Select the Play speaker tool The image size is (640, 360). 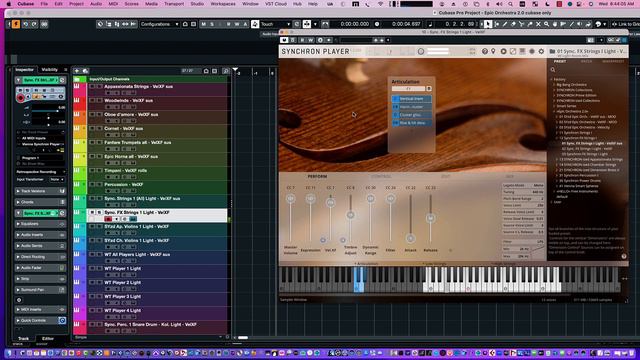(580, 24)
